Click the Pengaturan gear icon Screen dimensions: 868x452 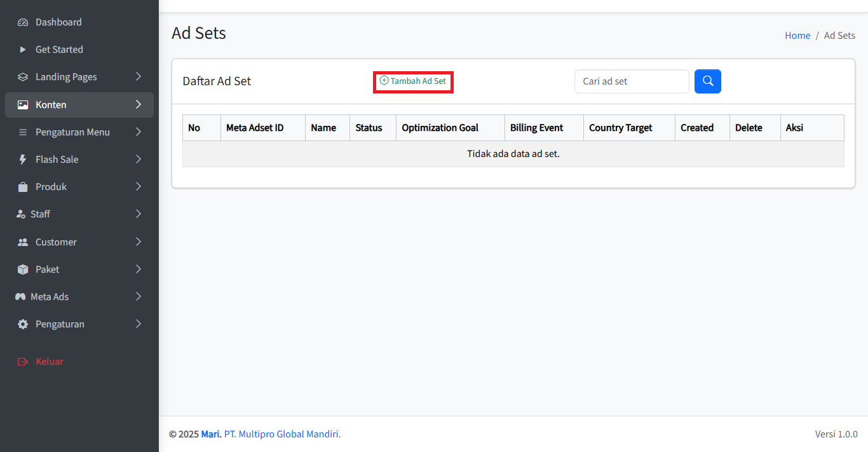click(x=23, y=324)
